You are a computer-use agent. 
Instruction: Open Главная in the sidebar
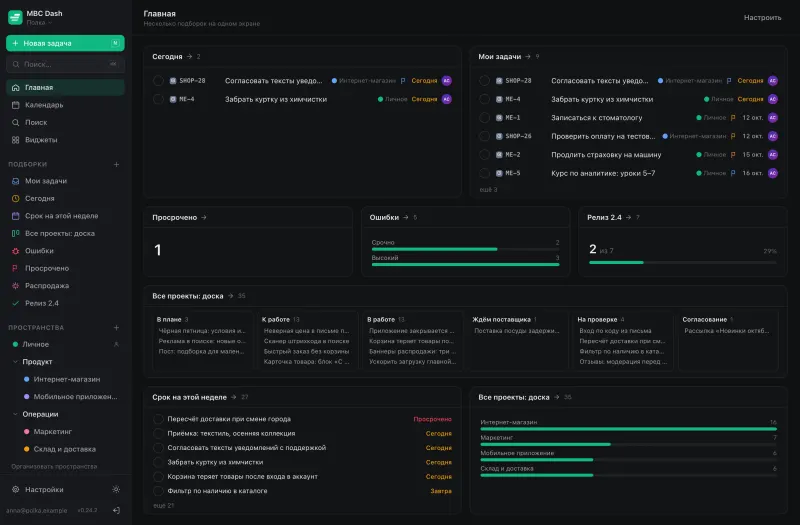[65, 87]
